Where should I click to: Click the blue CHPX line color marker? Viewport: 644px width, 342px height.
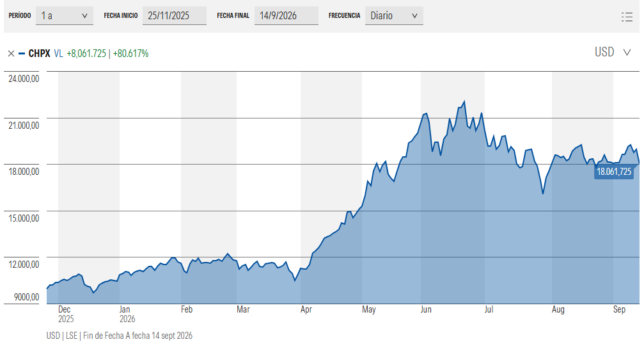tap(22, 54)
